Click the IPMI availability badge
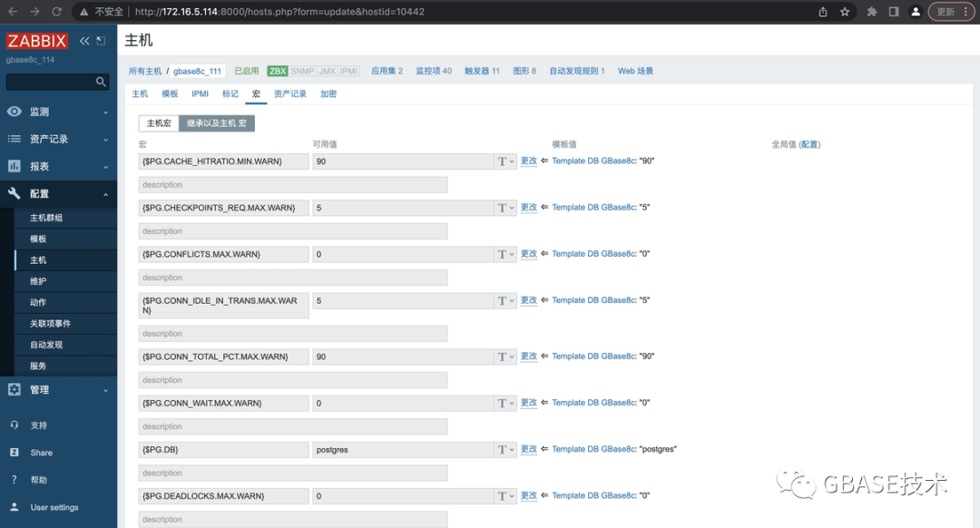The width and height of the screenshot is (980, 528). tap(348, 72)
